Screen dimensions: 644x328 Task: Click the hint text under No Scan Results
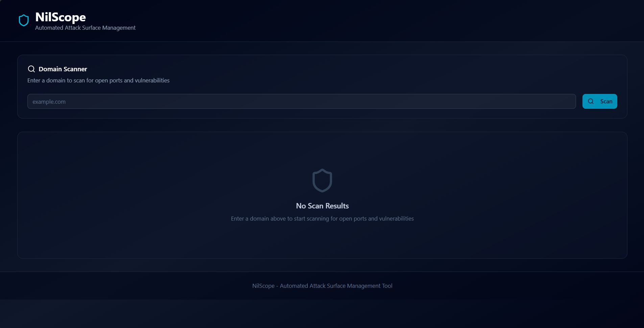322,219
